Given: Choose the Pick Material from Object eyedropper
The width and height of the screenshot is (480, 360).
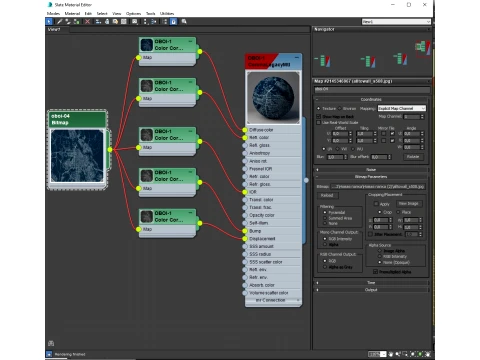Looking at the screenshot, I should [x=59, y=22].
